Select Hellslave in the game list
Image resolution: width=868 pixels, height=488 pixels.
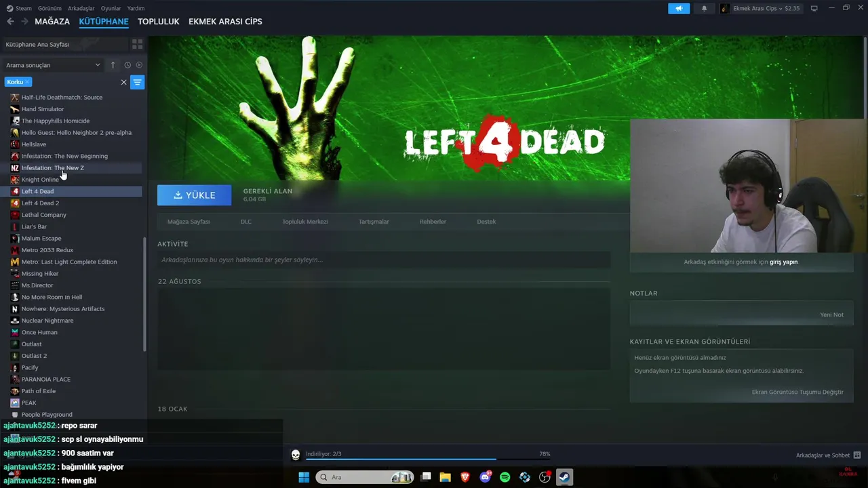point(76,144)
